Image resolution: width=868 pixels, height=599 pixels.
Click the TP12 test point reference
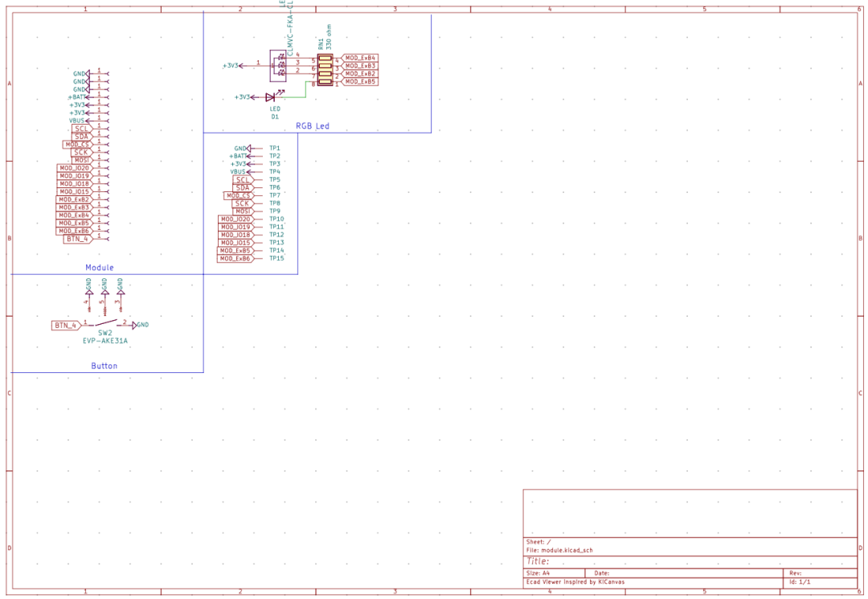coord(276,235)
